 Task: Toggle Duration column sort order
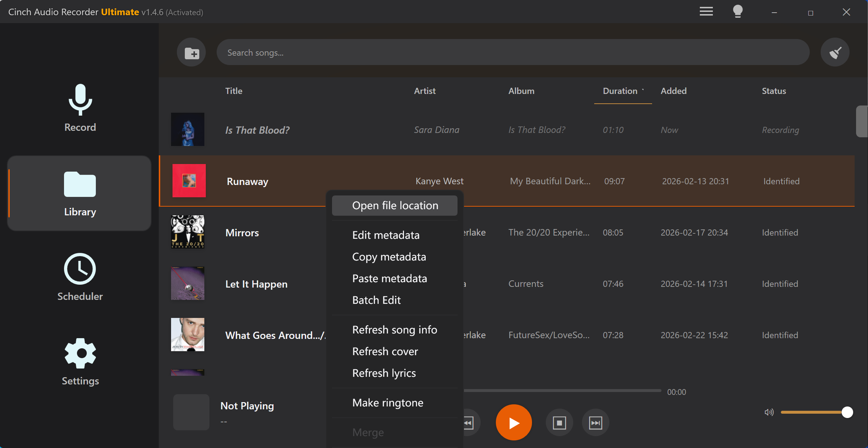coord(623,91)
